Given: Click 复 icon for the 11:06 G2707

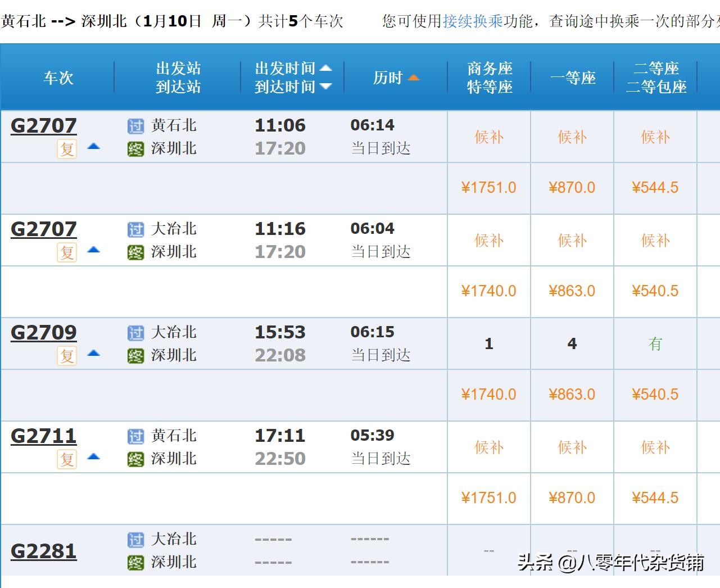Looking at the screenshot, I should tap(67, 148).
